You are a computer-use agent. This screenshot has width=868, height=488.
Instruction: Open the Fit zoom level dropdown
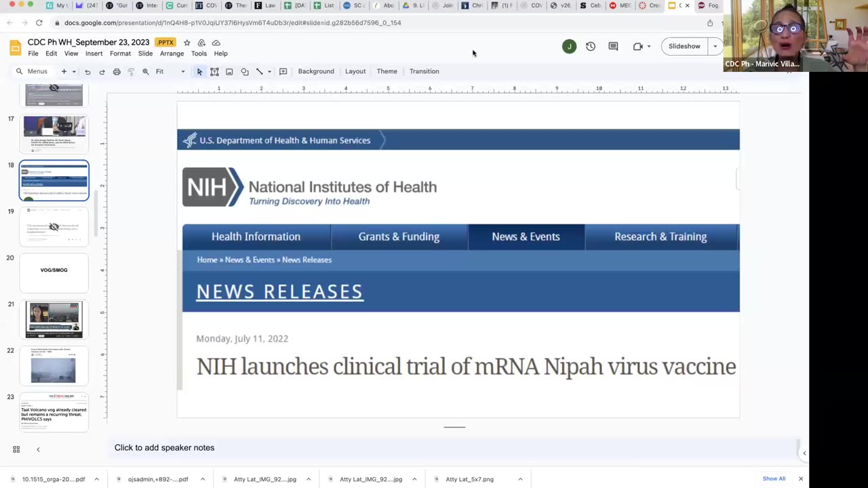pos(170,71)
